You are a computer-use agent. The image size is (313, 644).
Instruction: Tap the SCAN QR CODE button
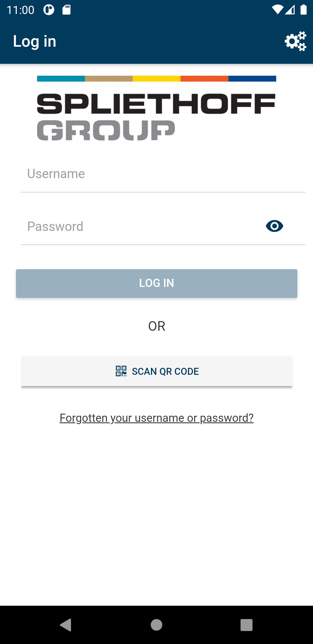coord(156,371)
